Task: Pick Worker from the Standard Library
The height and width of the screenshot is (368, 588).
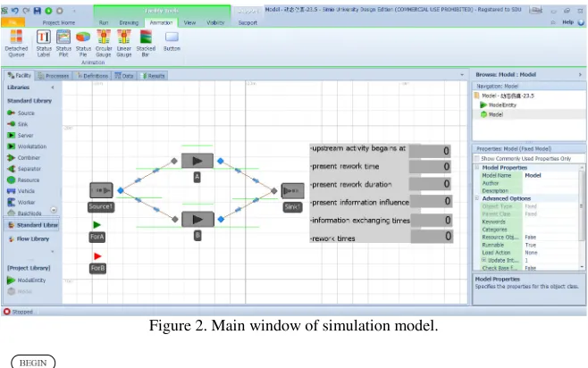Action: pyautogui.click(x=21, y=202)
